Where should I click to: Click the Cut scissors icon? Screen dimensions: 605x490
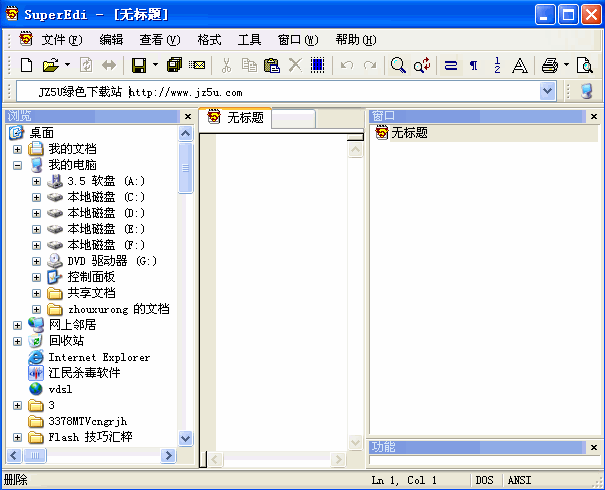226,65
